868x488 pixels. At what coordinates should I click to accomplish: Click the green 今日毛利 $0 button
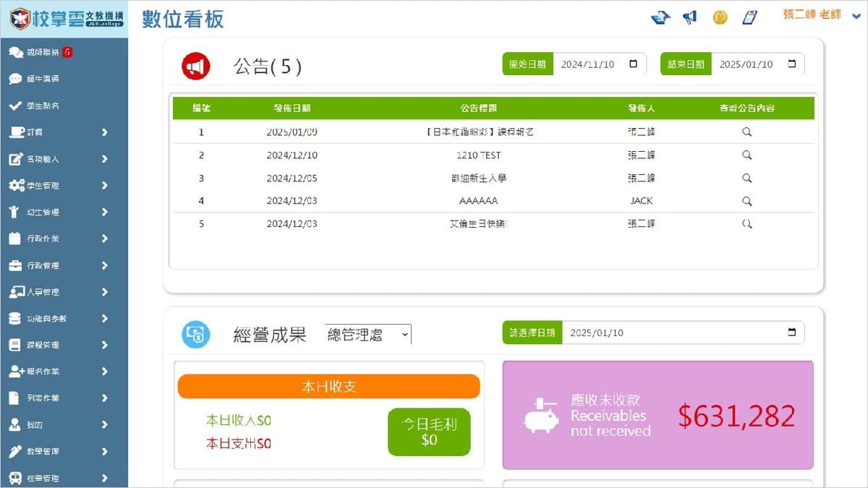[x=429, y=432]
